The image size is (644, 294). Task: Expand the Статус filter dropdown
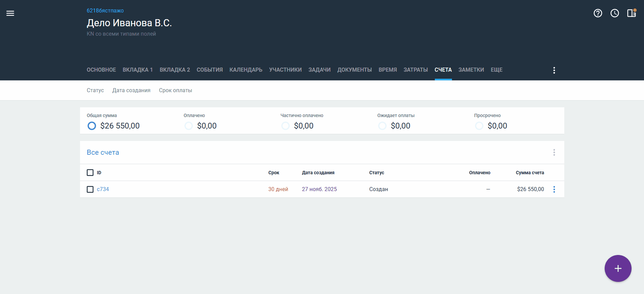pyautogui.click(x=95, y=90)
